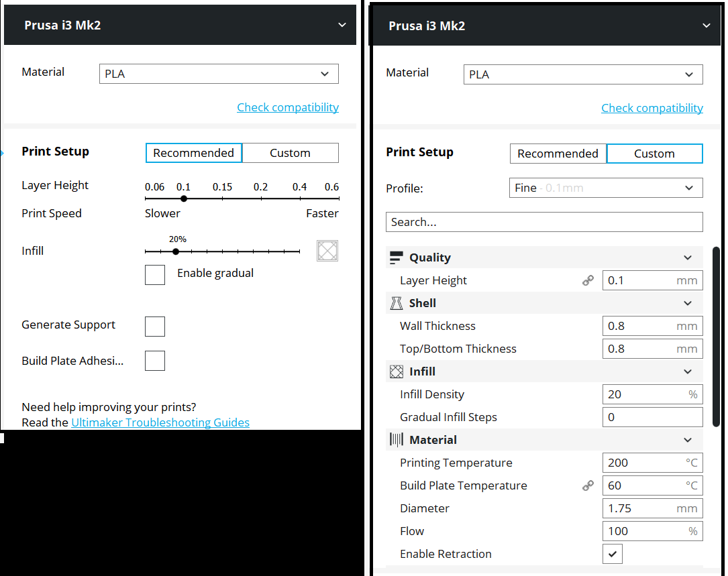
Task: Click the infill pattern icon in Recommended panel
Action: 327,251
